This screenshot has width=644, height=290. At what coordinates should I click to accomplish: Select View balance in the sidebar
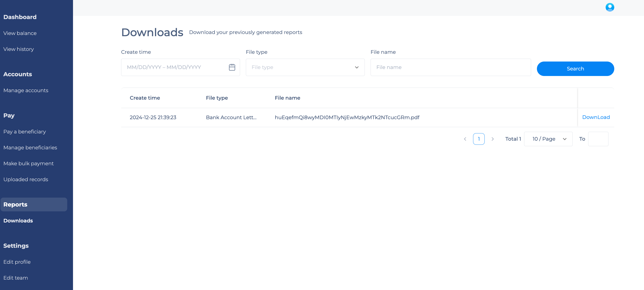20,33
